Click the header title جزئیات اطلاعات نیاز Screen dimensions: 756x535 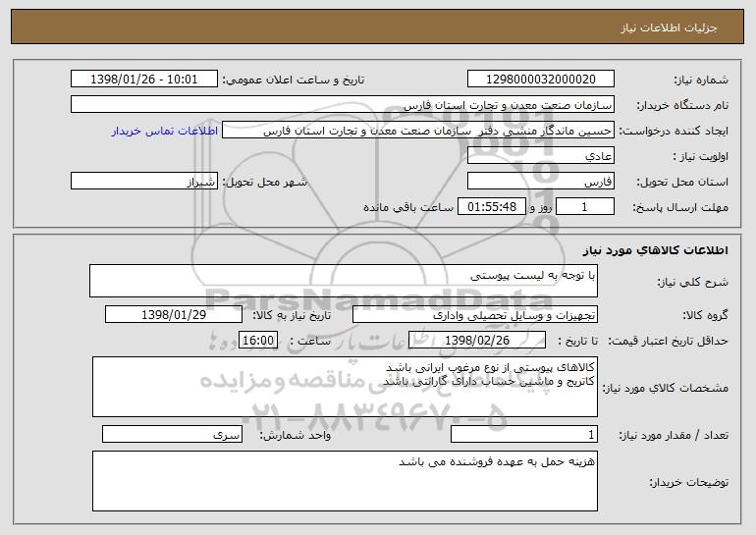(669, 27)
